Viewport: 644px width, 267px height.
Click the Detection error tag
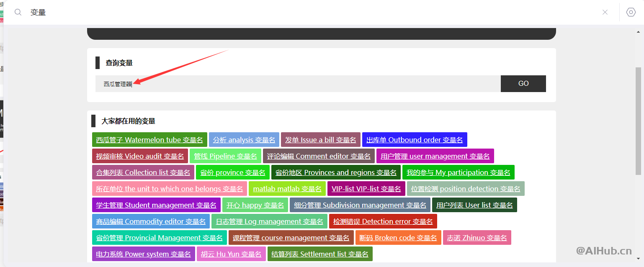(383, 221)
